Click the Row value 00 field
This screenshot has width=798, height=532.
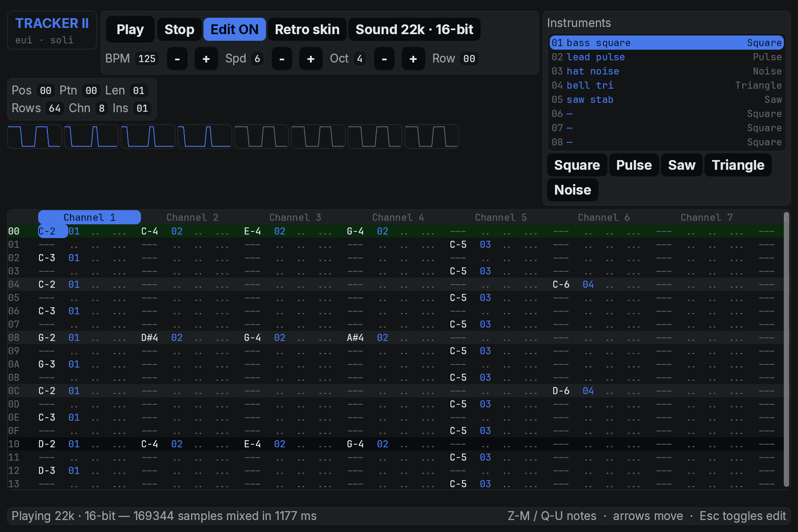(469, 59)
